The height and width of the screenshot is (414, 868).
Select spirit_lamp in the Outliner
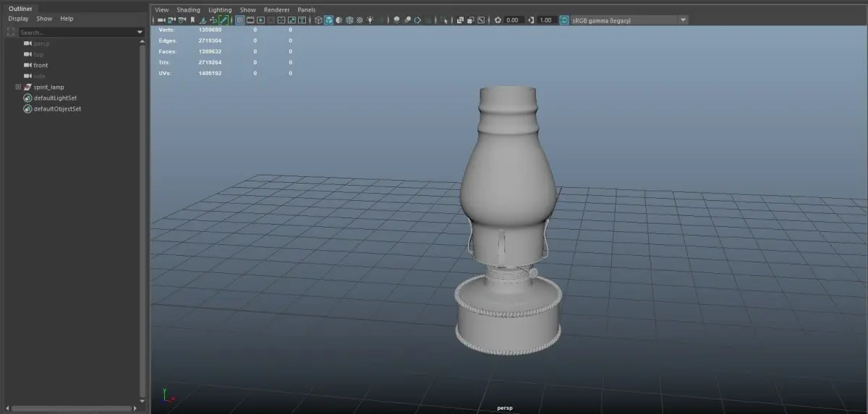point(48,87)
